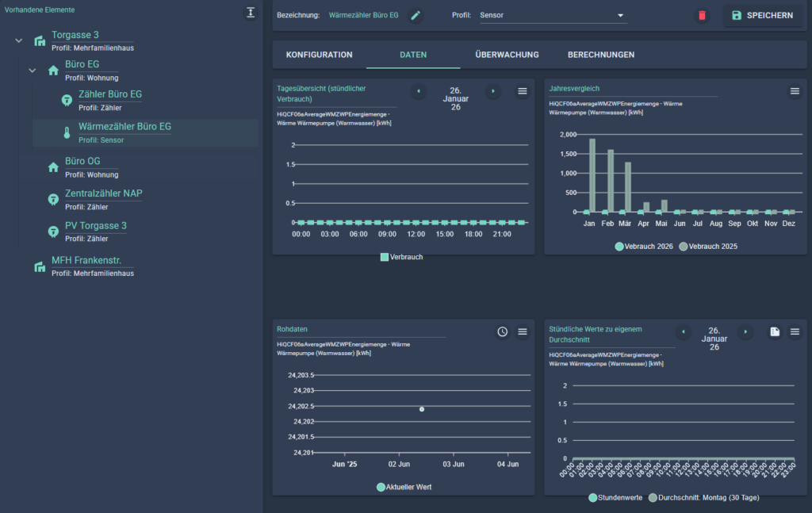Open the Überwachung tab
Screen dimensions: 812x513
click(x=507, y=55)
